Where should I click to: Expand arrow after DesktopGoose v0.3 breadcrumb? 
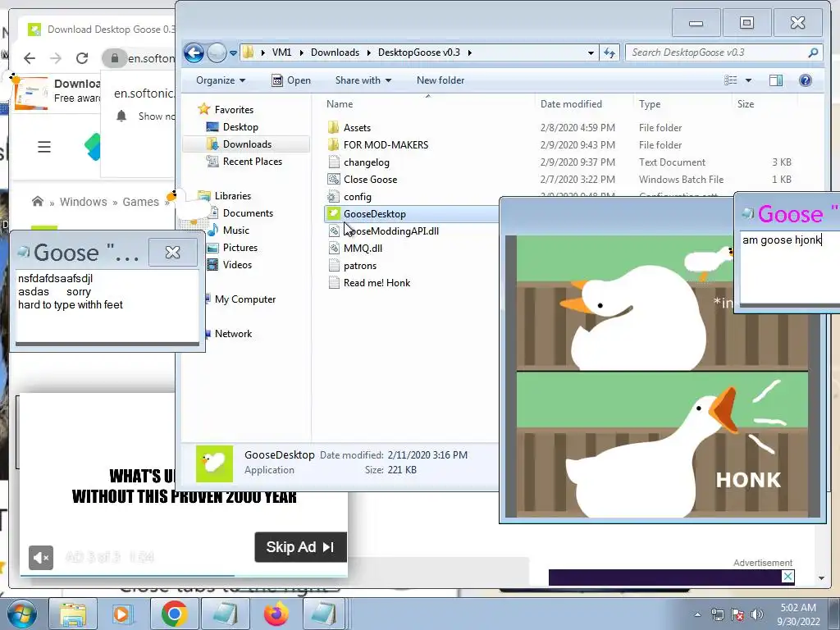(470, 52)
